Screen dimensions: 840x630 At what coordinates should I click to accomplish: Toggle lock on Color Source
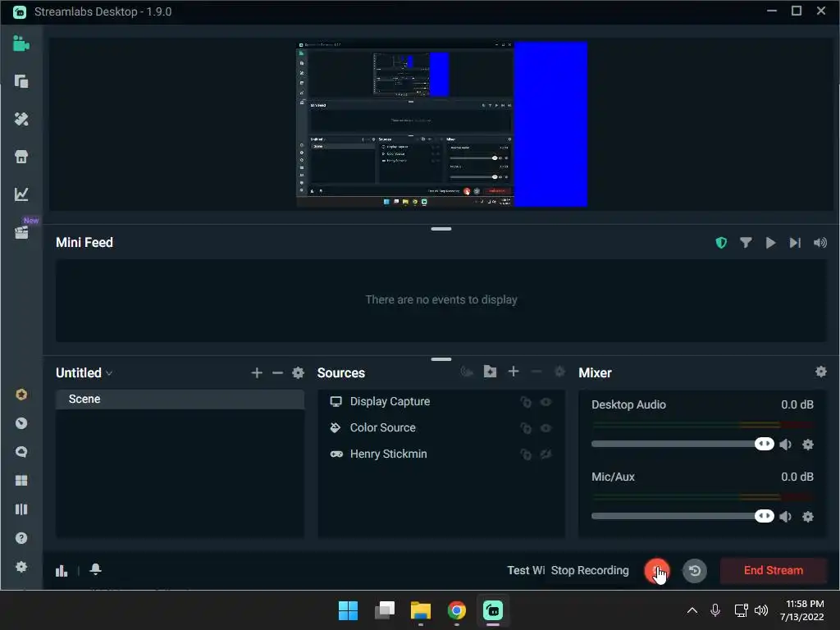coord(526,428)
